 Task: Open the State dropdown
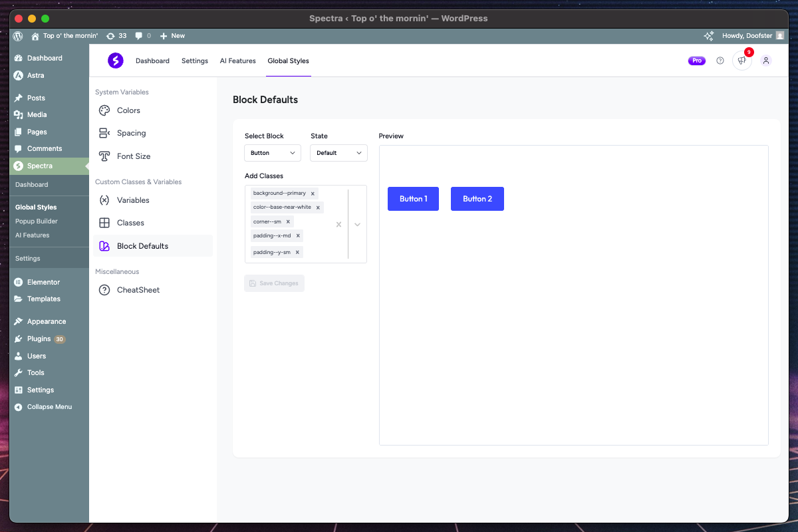338,153
